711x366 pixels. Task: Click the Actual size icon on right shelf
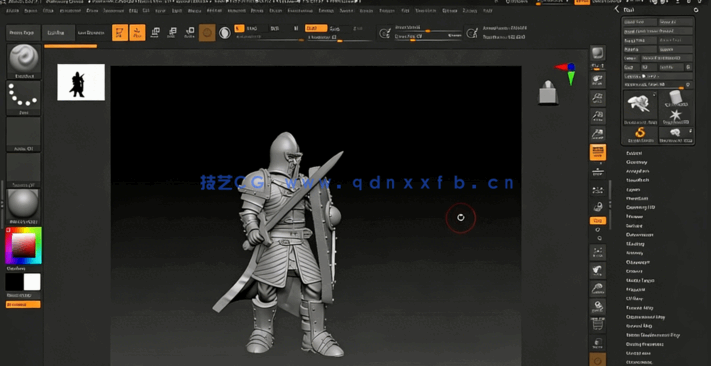point(598,116)
